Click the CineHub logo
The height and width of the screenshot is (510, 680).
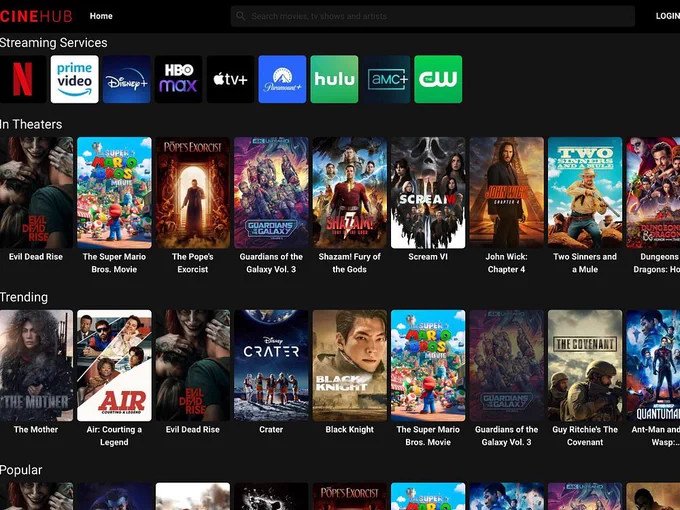click(x=36, y=16)
